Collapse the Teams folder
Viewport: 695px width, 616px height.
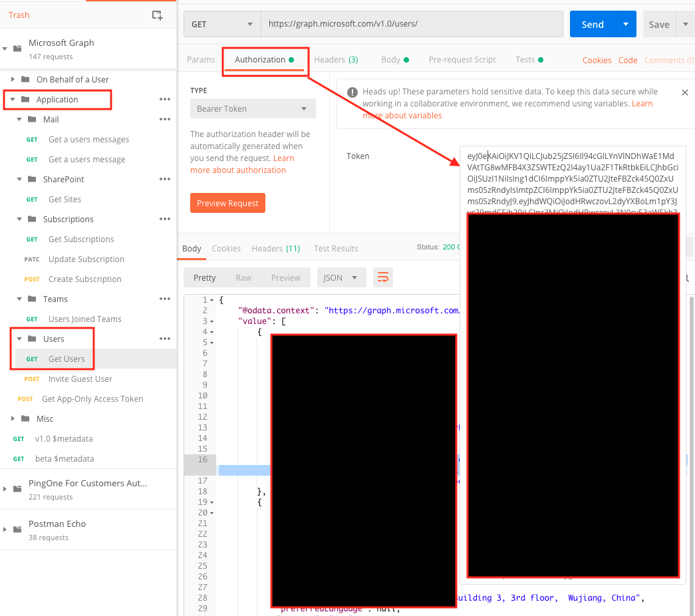pos(19,299)
